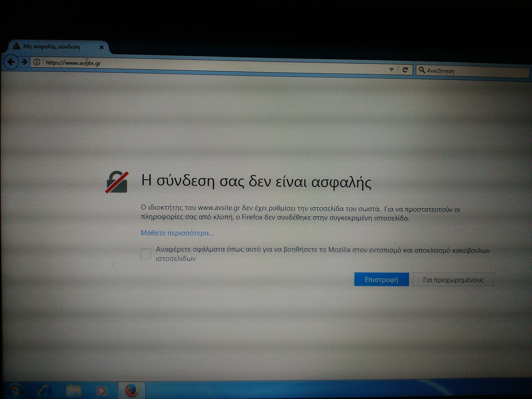The width and height of the screenshot is (532, 399).
Task: Click the warning triangle on the tab
Action: click(17, 46)
